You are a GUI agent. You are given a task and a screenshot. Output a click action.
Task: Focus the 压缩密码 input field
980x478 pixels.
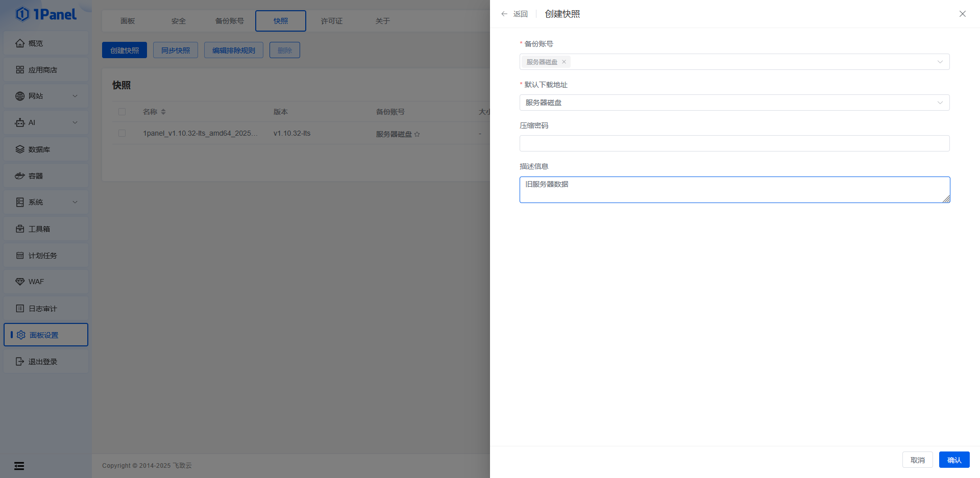click(734, 143)
